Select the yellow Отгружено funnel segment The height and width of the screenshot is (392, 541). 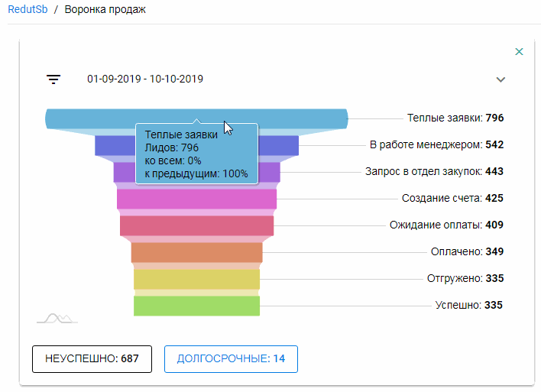pyautogui.click(x=196, y=279)
